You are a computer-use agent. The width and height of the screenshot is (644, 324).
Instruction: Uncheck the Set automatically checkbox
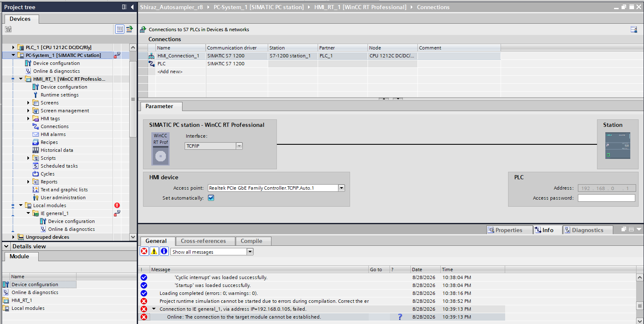211,198
